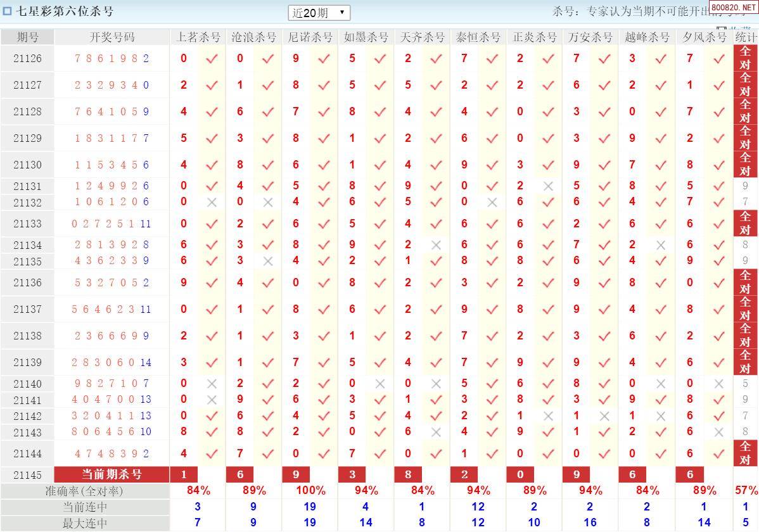The height and width of the screenshot is (532, 759).
Task: Select the 天齐杀号 column header
Action: point(422,37)
